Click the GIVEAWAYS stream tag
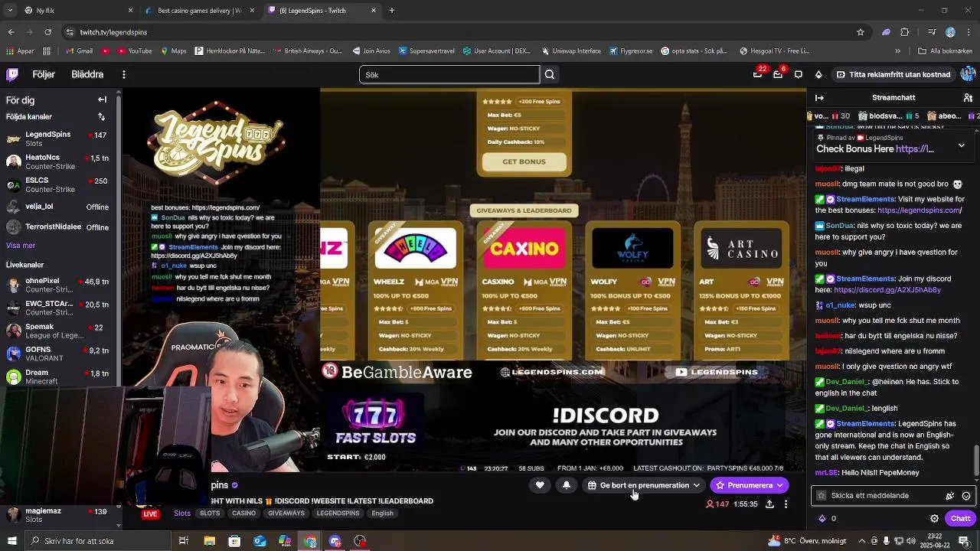Viewport: 980px width, 551px height. (286, 514)
